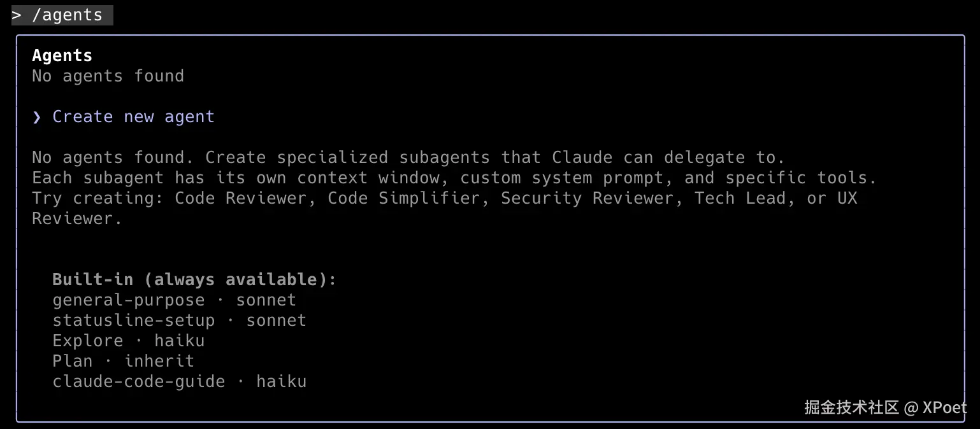Click the Built-in (always available) heading
This screenshot has width=980, height=429.
[x=194, y=279]
